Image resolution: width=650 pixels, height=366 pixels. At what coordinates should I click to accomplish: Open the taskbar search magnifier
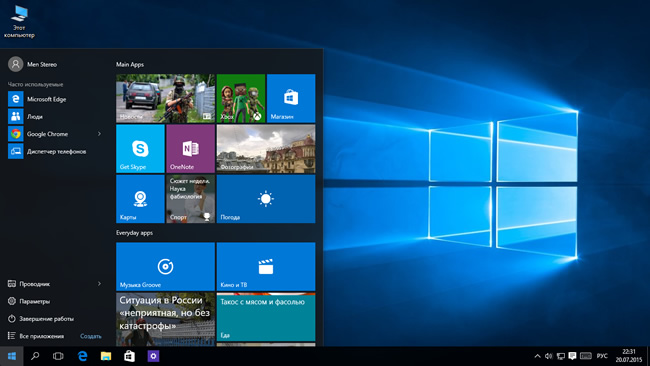(35, 356)
